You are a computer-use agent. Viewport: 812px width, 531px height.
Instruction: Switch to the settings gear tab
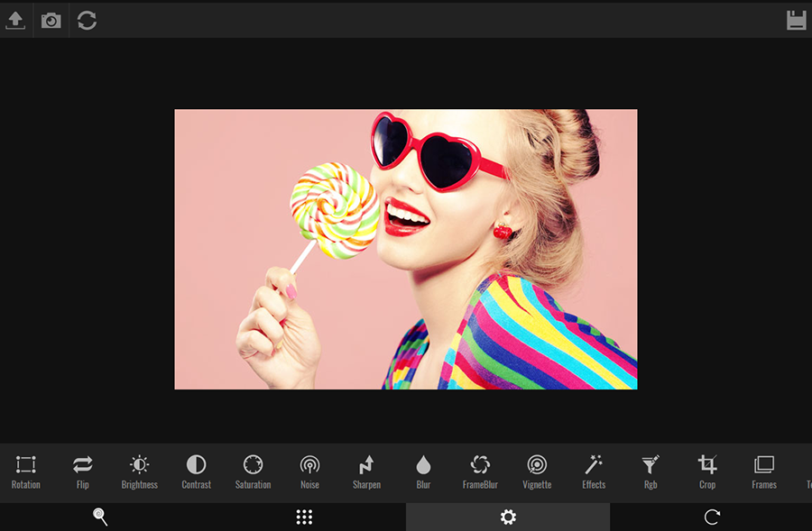pos(509,517)
